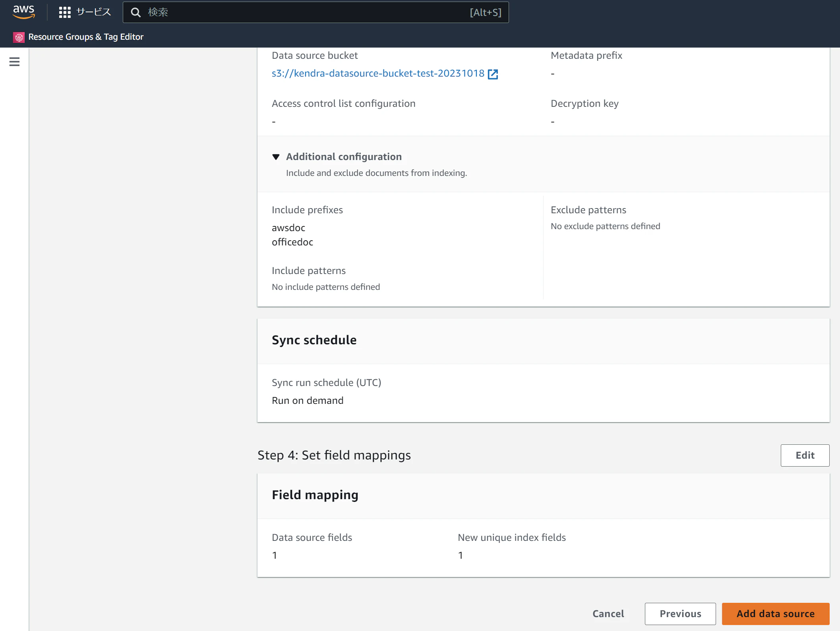Click the AWS logo home icon
Image resolution: width=840 pixels, height=631 pixels.
(23, 12)
